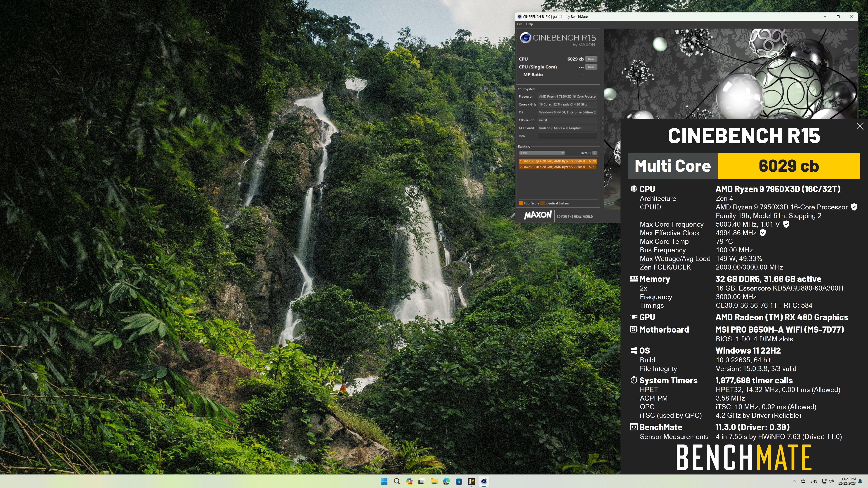Click the MSI PRO B650M-A WIFI text
This screenshot has height=488, width=868.
(x=780, y=329)
